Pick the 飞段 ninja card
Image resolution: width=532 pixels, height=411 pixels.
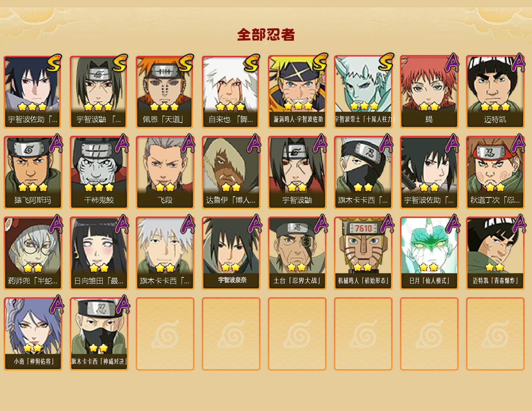[x=165, y=172]
